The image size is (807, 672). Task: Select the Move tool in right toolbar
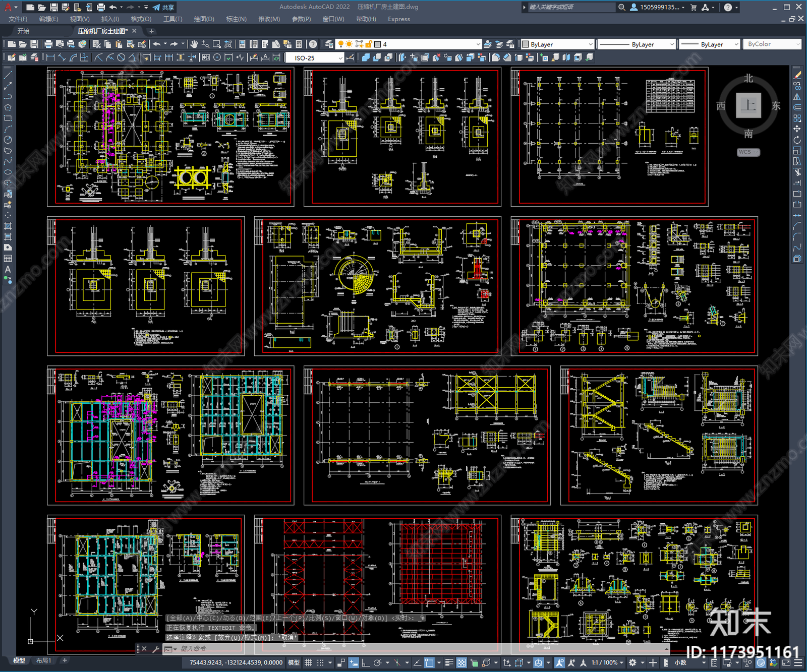click(797, 129)
